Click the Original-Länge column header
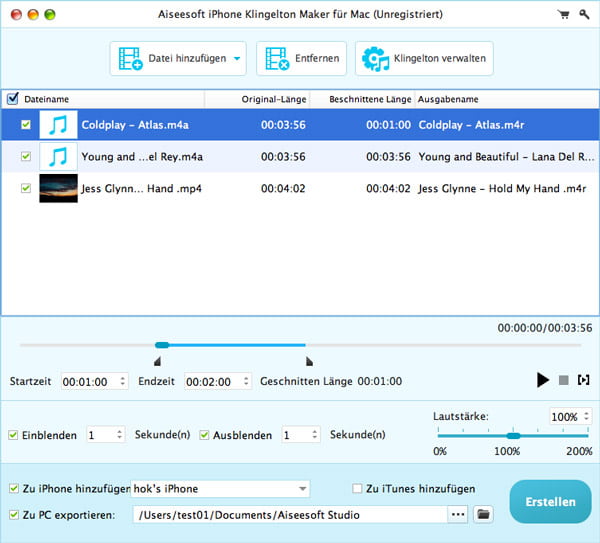The height and width of the screenshot is (543, 600). [x=272, y=99]
